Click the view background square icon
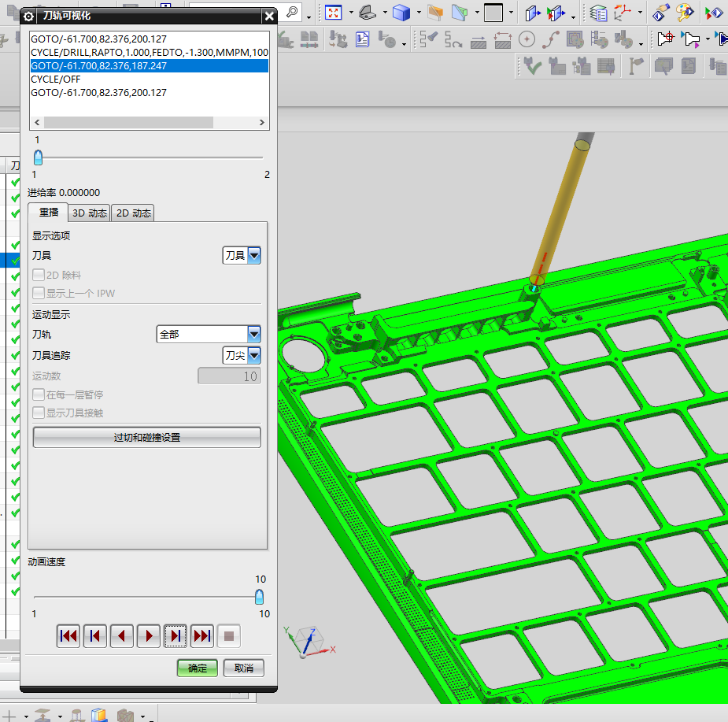The height and width of the screenshot is (722, 728). (493, 13)
